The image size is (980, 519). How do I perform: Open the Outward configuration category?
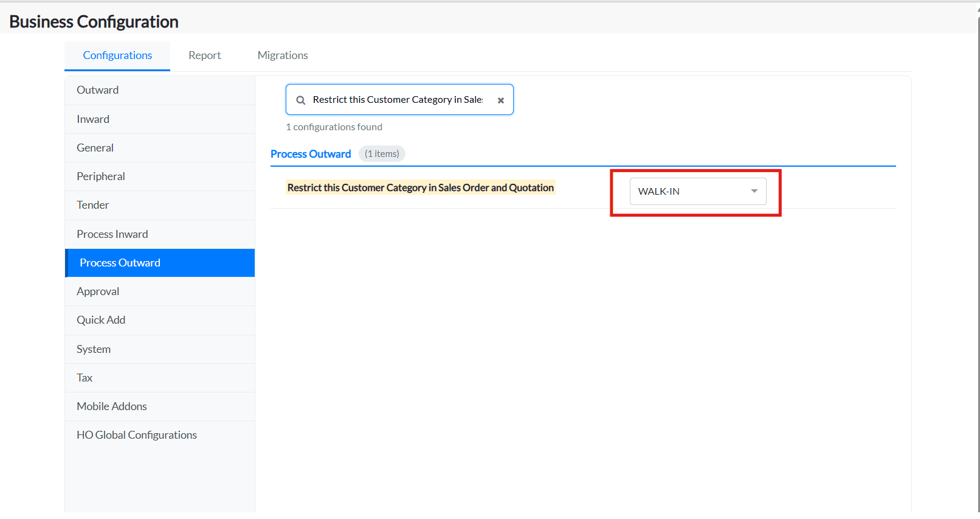(98, 90)
